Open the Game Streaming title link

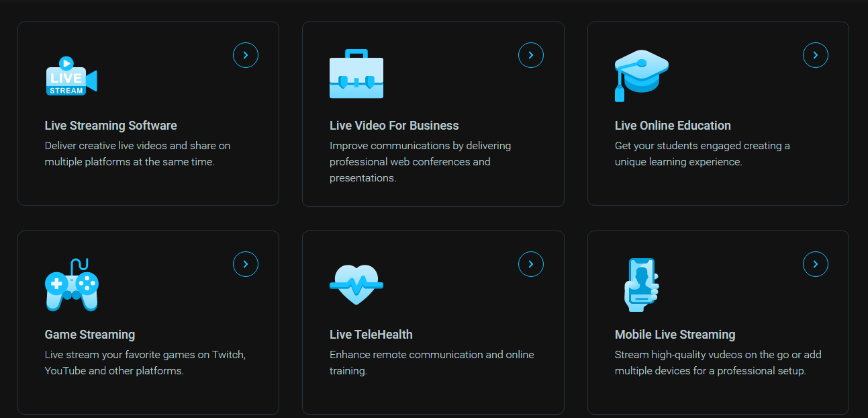coord(90,335)
